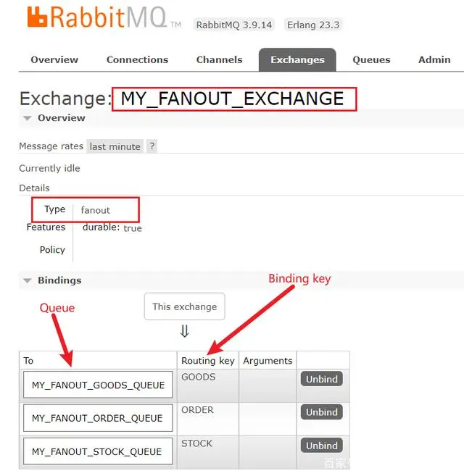
Task: Open the Queues tab
Action: pyautogui.click(x=371, y=59)
